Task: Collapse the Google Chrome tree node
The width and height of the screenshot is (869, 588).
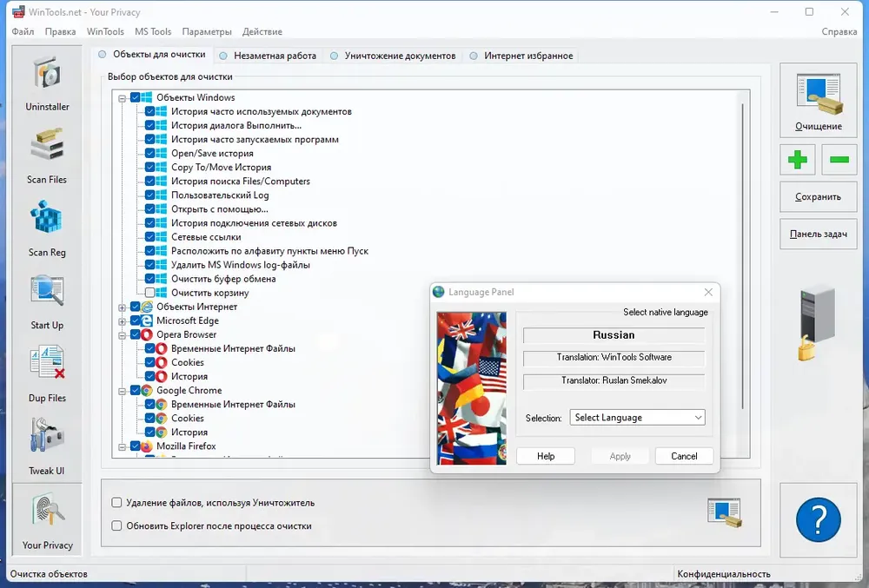Action: click(122, 391)
